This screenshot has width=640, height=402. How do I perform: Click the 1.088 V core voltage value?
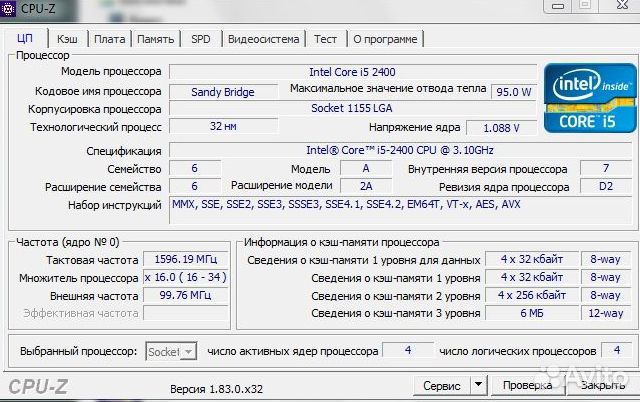pyautogui.click(x=501, y=128)
